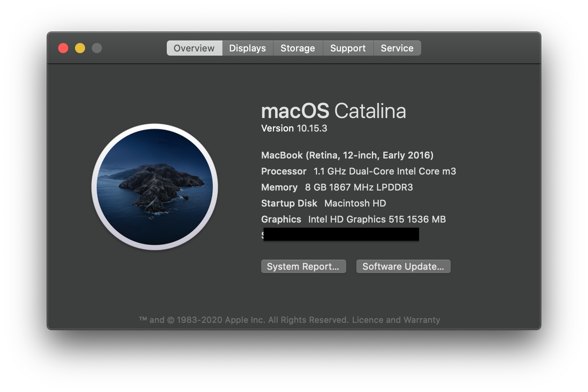Click the Graphics label

coord(281,219)
